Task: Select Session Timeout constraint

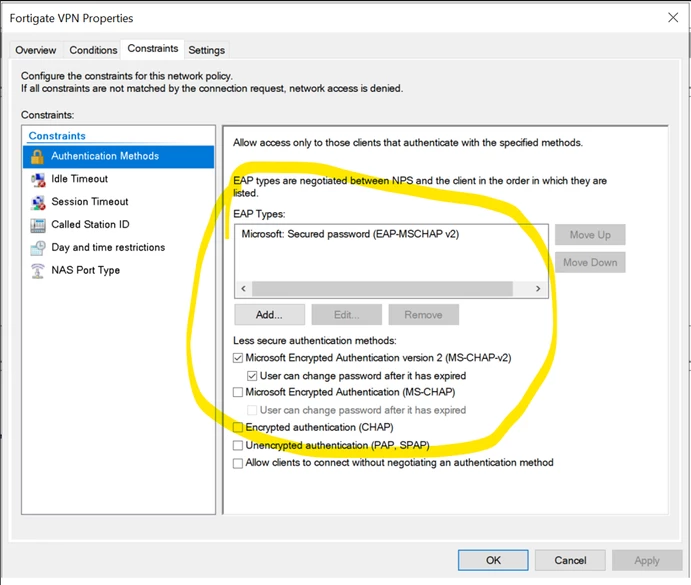Action: click(119, 202)
